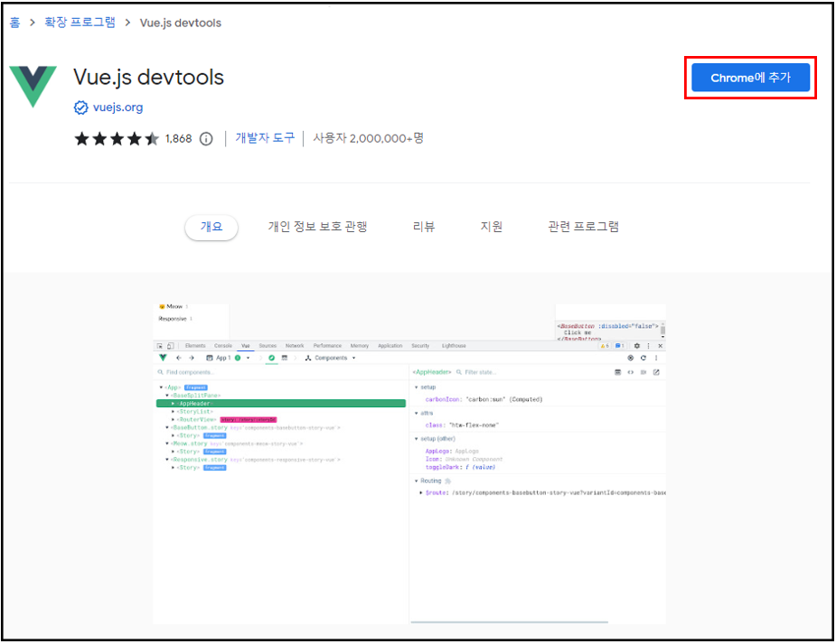Screen dimensions: 836x644
Task: Click the Vue.js devtools title heading
Action: point(149,78)
